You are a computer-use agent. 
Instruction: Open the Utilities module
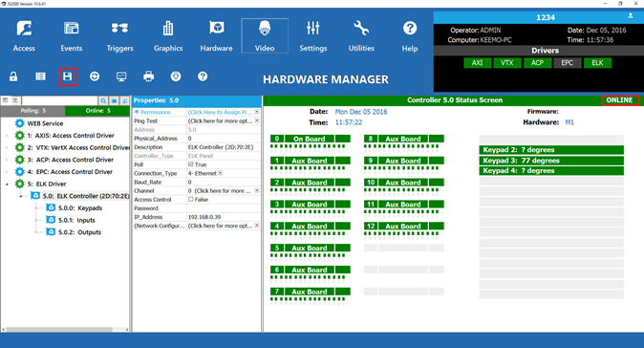[361, 36]
